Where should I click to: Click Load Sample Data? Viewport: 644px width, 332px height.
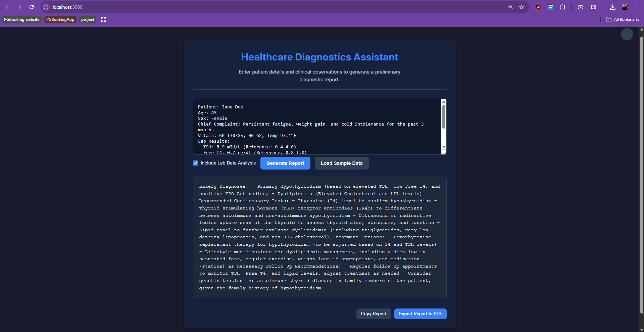[342, 163]
